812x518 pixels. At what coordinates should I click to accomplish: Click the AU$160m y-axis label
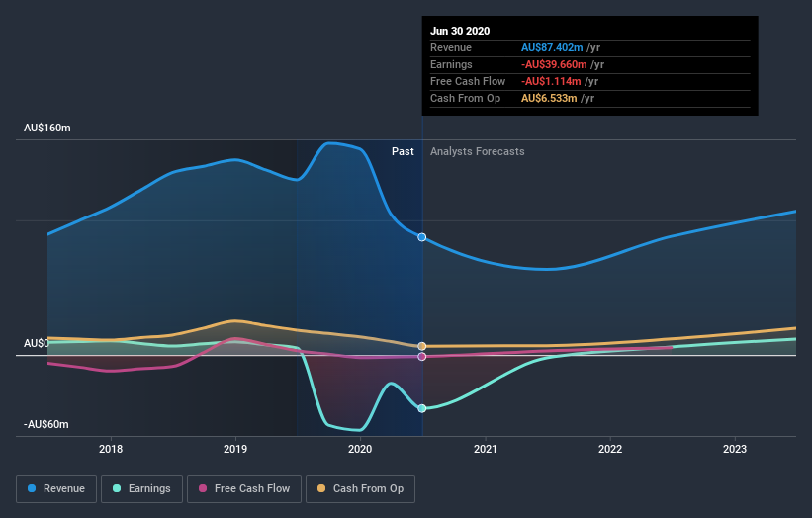pos(47,128)
